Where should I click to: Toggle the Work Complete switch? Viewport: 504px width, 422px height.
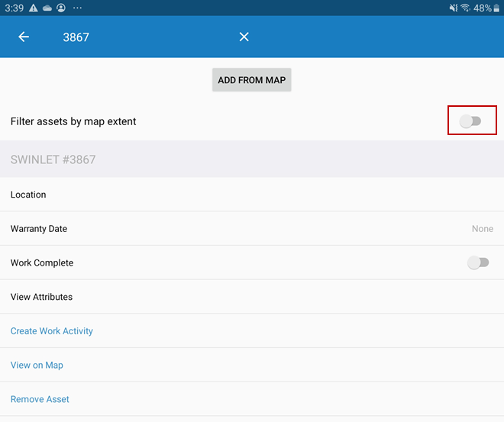(x=478, y=263)
